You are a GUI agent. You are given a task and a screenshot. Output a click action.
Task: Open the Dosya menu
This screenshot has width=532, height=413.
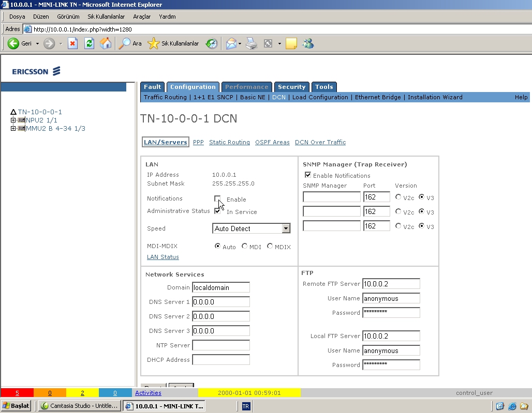[x=17, y=17]
